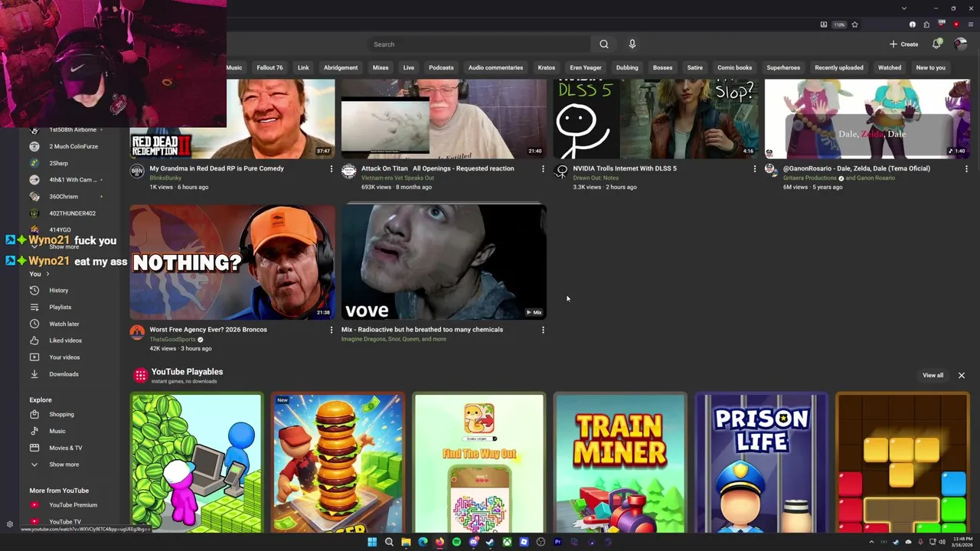Start voice search with microphone icon
This screenshot has width=980, height=551.
[632, 44]
